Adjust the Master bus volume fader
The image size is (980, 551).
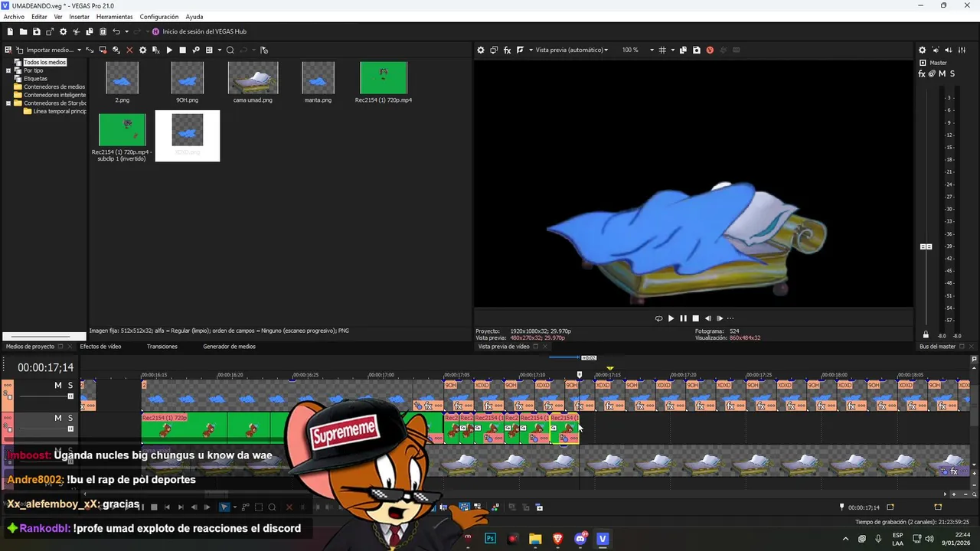[x=926, y=246]
